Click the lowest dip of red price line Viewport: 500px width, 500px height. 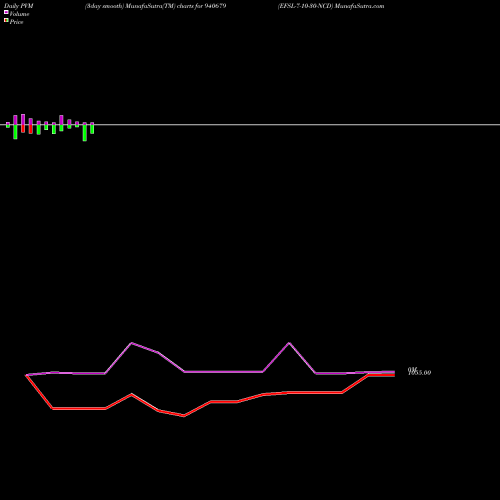point(184,416)
